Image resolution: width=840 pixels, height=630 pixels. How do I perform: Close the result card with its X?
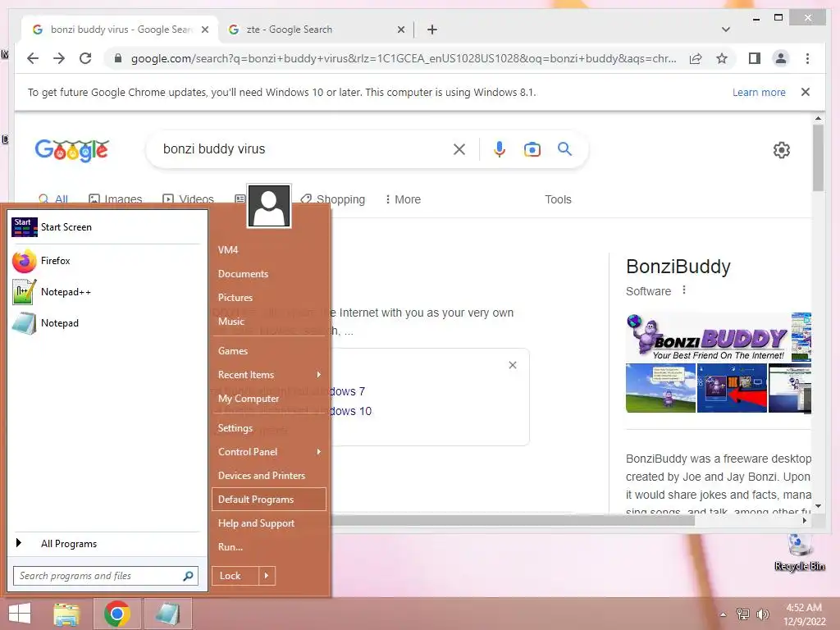[513, 365]
